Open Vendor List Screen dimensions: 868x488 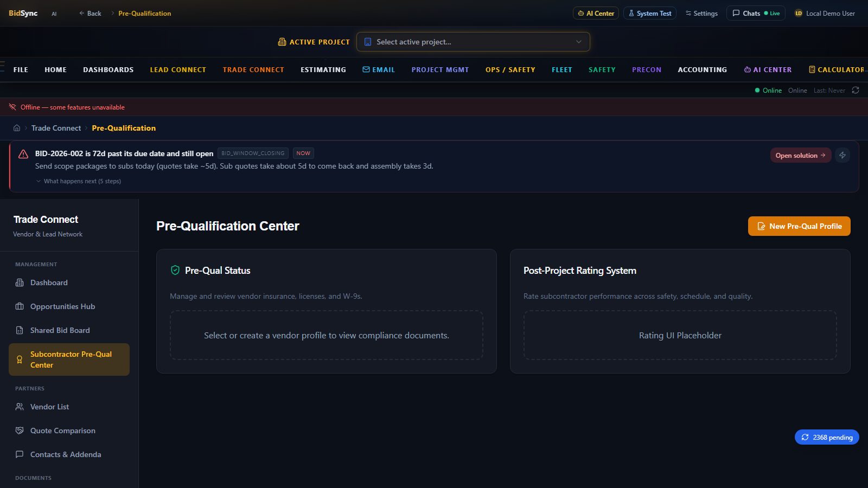(69, 407)
